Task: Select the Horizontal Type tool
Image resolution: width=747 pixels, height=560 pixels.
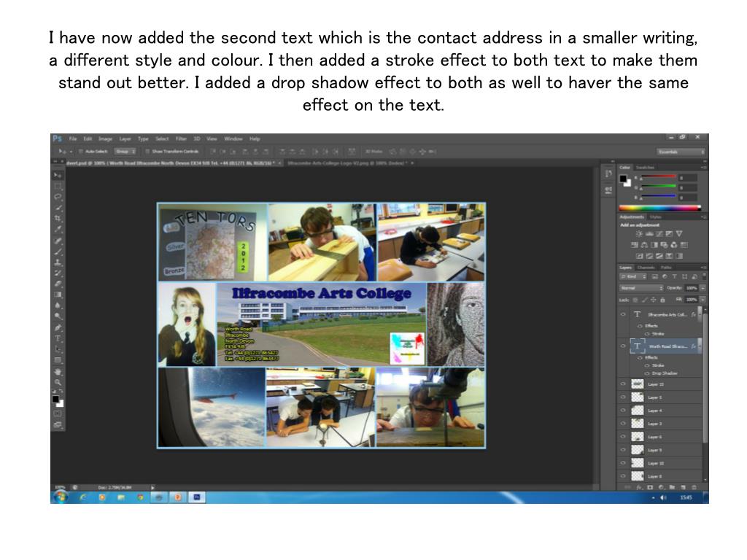Action: pos(58,338)
